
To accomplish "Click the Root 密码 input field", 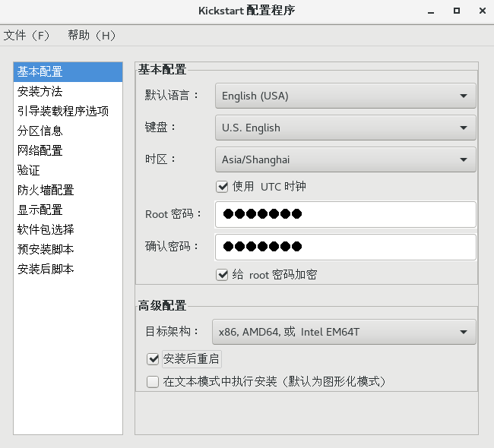I will tap(345, 214).
